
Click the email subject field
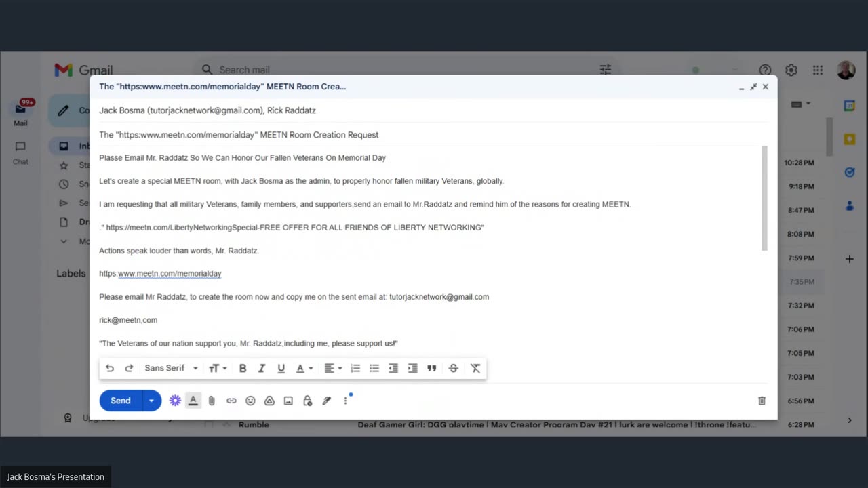[x=433, y=135]
